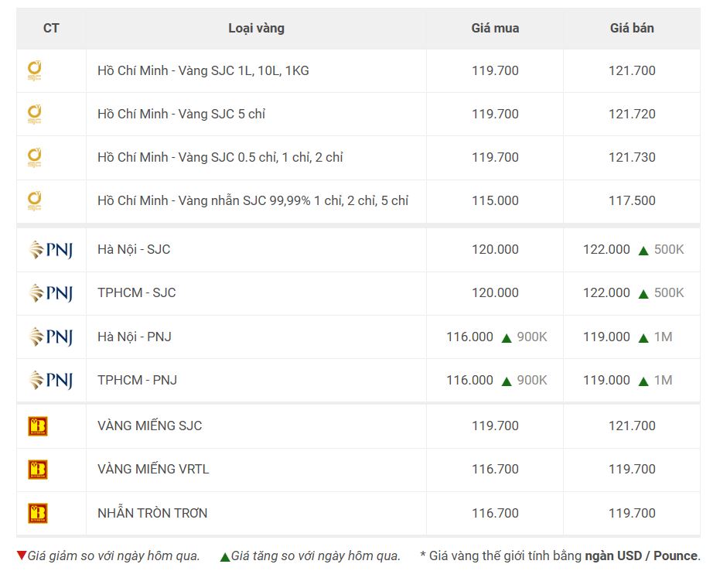Click green up arrow beside 1M in TPHCM - PNJ
This screenshot has width=713, height=588.
643,381
